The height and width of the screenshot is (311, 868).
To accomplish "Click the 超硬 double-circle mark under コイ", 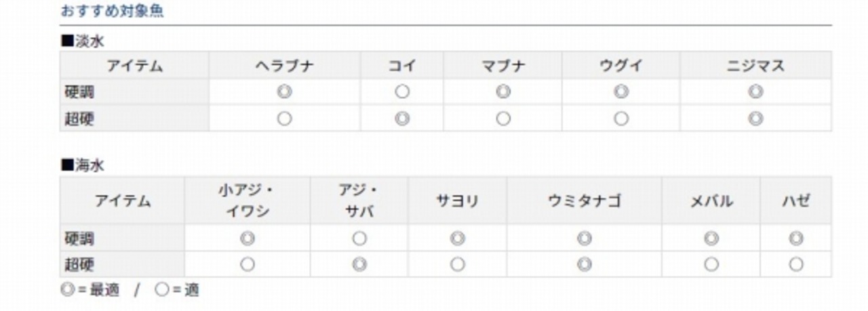I will (402, 119).
